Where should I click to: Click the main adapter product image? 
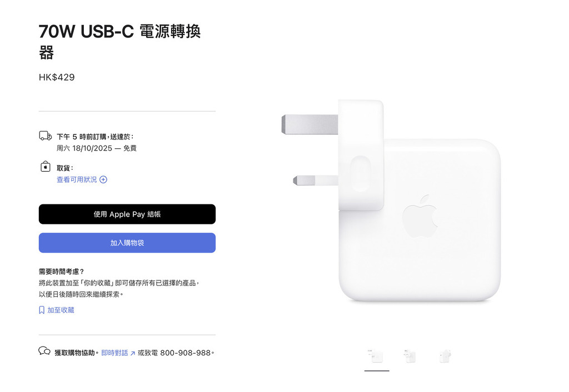point(391,200)
